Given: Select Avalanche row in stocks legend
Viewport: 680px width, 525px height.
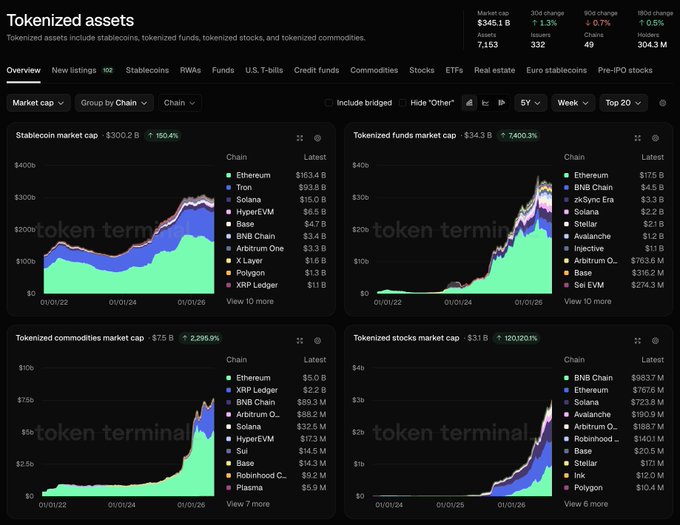Looking at the screenshot, I should (614, 414).
